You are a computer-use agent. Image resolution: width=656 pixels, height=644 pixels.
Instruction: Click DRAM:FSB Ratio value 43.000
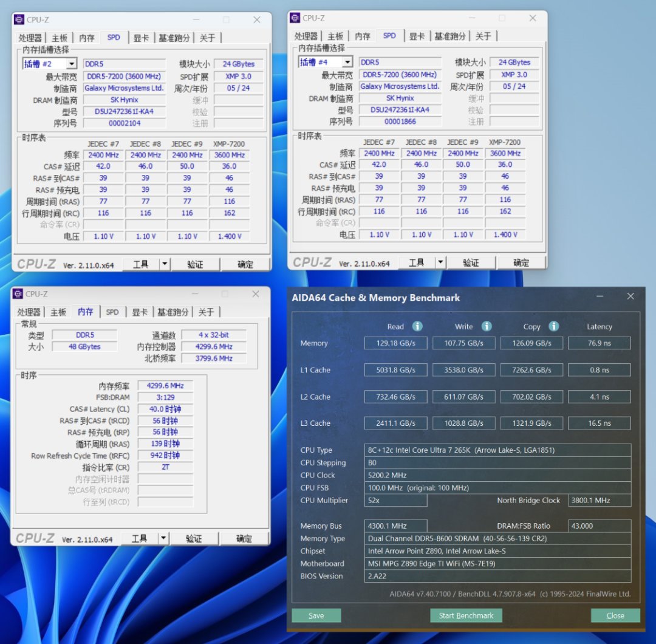[600, 526]
